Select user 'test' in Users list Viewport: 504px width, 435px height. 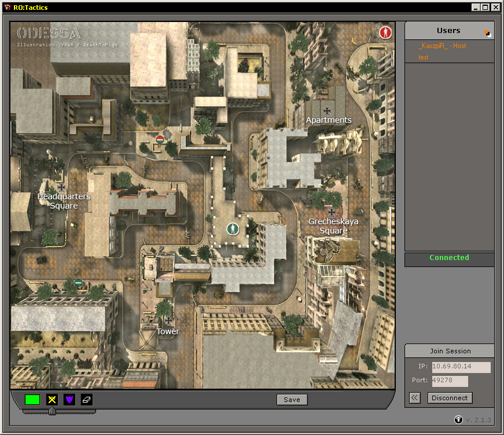click(x=424, y=57)
